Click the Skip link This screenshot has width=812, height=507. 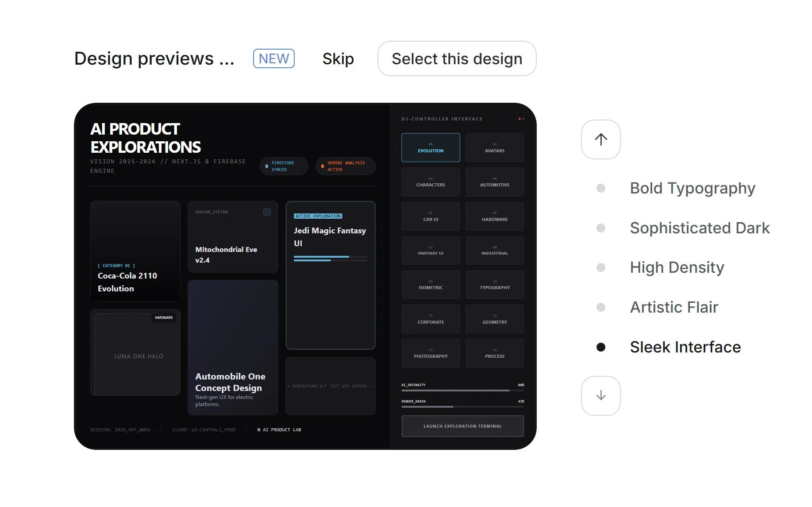(x=338, y=58)
